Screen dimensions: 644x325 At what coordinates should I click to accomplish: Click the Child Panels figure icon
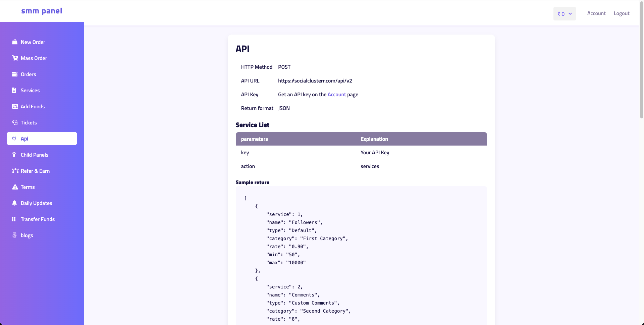14,155
